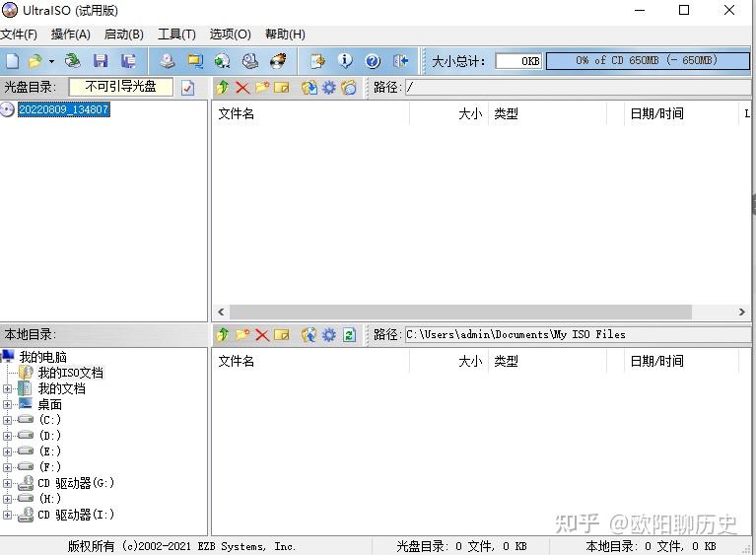The height and width of the screenshot is (555, 756).
Task: Open the 工具(T) menu
Action: point(177,35)
